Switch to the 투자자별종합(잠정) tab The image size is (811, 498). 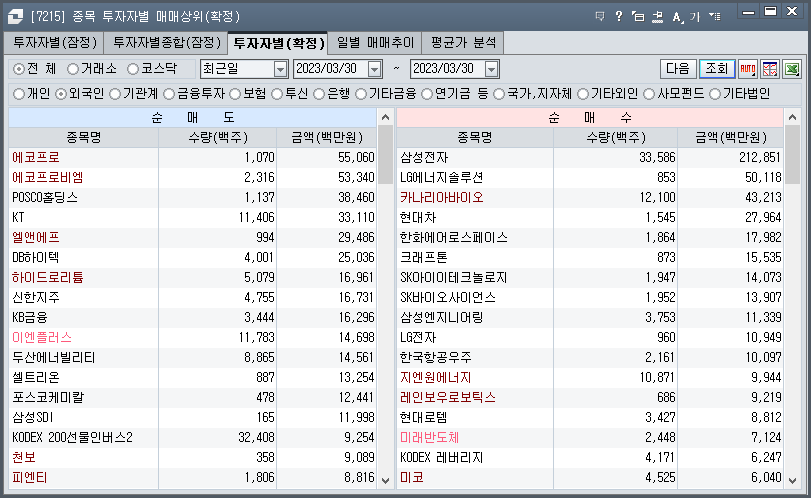pyautogui.click(x=166, y=42)
